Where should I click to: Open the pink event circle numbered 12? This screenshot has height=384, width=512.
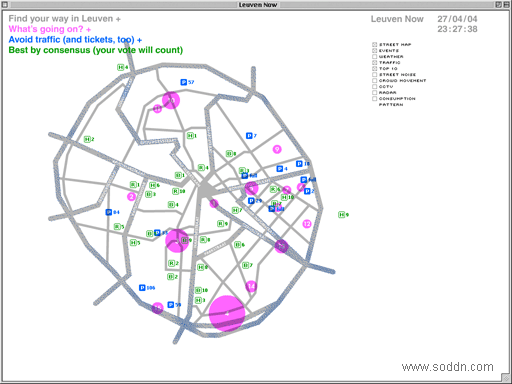pos(307,224)
